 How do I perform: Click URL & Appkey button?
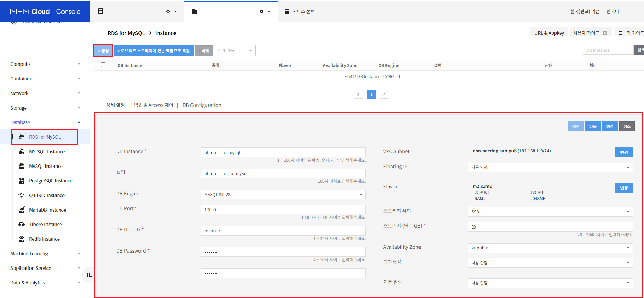pyautogui.click(x=549, y=33)
